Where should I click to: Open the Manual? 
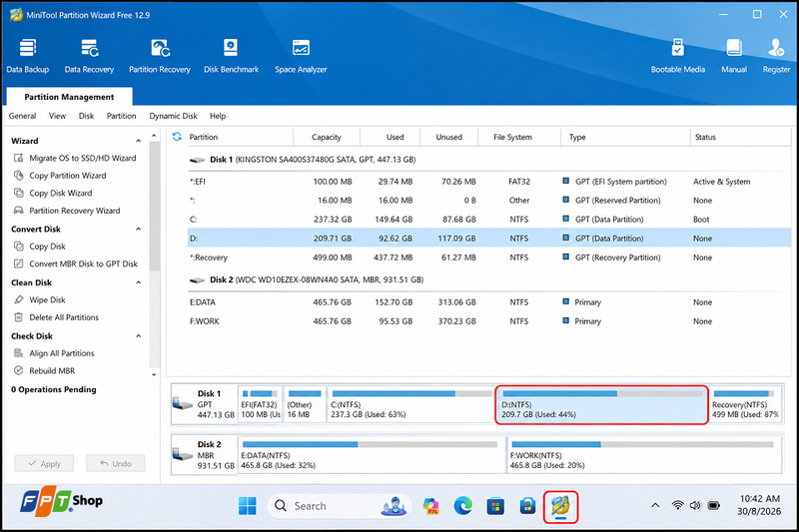734,56
